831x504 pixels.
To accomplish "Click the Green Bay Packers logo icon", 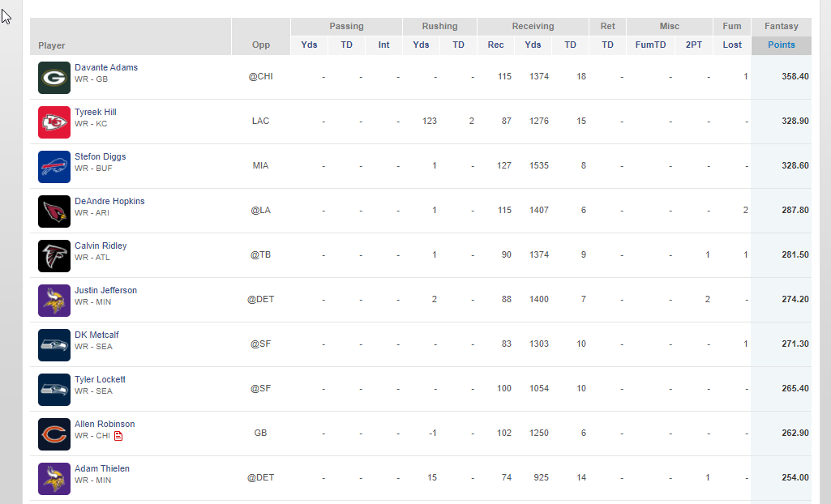I will coord(54,78).
